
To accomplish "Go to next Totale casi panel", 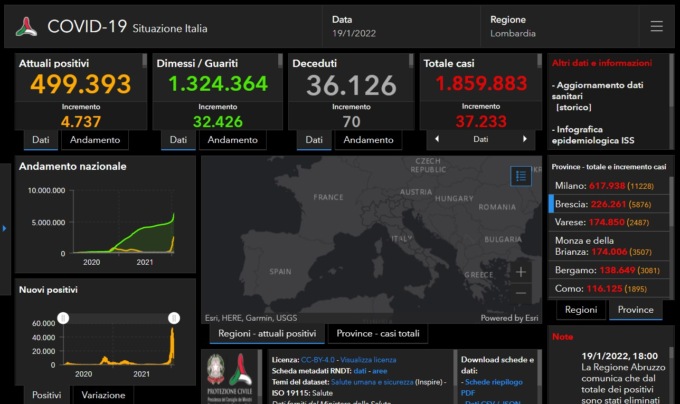I will point(525,140).
